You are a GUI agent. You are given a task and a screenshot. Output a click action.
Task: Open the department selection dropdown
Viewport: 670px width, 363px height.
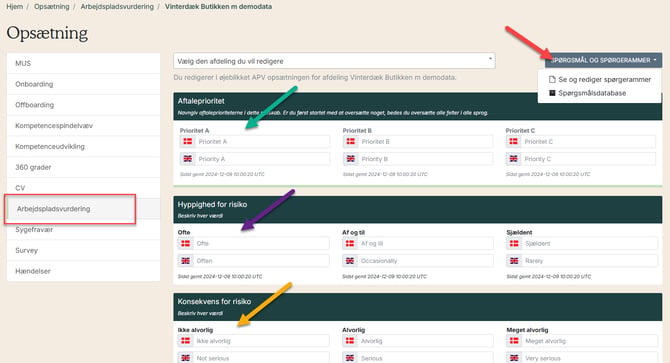point(334,61)
